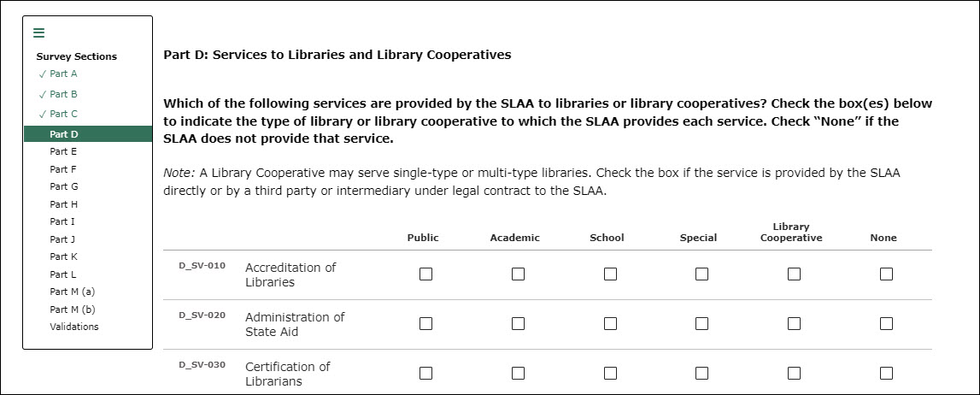Viewport: 980px width, 395px height.
Task: Check Special for Accreditation of Libraries
Action: pyautogui.click(x=701, y=274)
